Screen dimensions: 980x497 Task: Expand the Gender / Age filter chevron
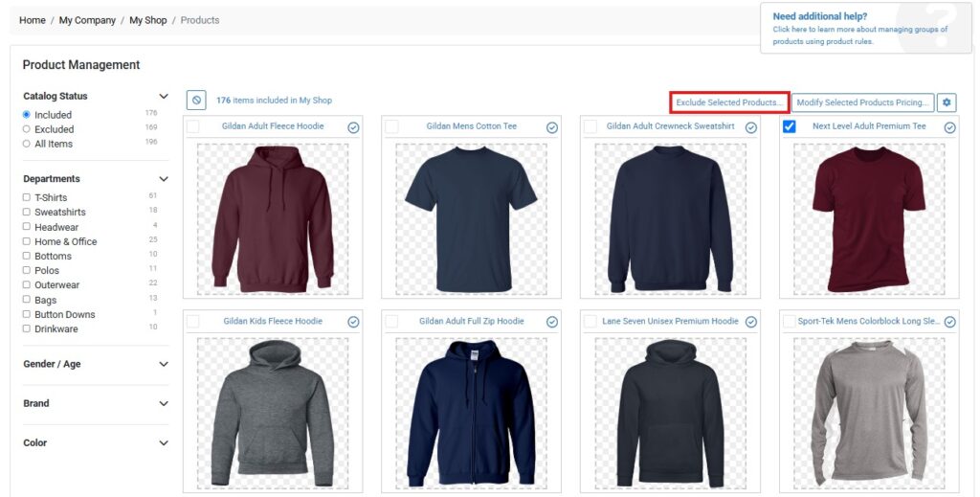pyautogui.click(x=163, y=364)
